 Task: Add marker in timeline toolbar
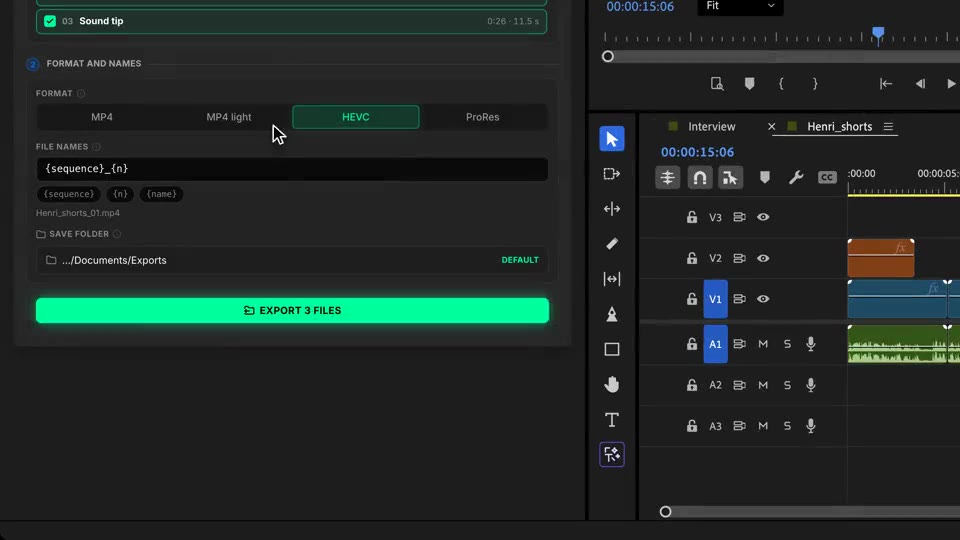[765, 178]
